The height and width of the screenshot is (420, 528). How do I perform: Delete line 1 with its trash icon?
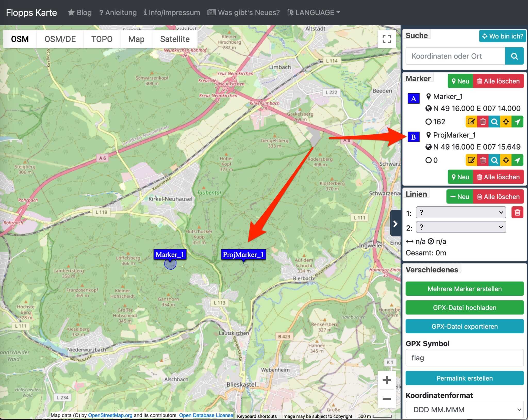517,213
